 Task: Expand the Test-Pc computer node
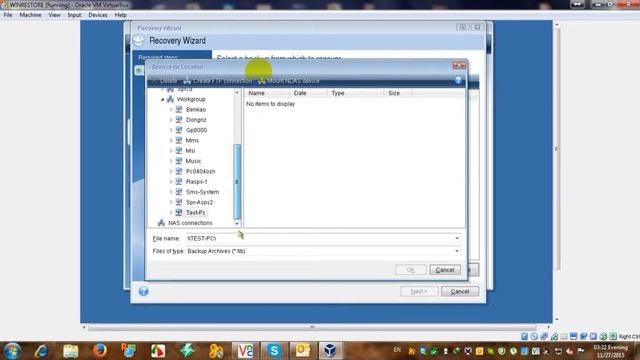171,213
